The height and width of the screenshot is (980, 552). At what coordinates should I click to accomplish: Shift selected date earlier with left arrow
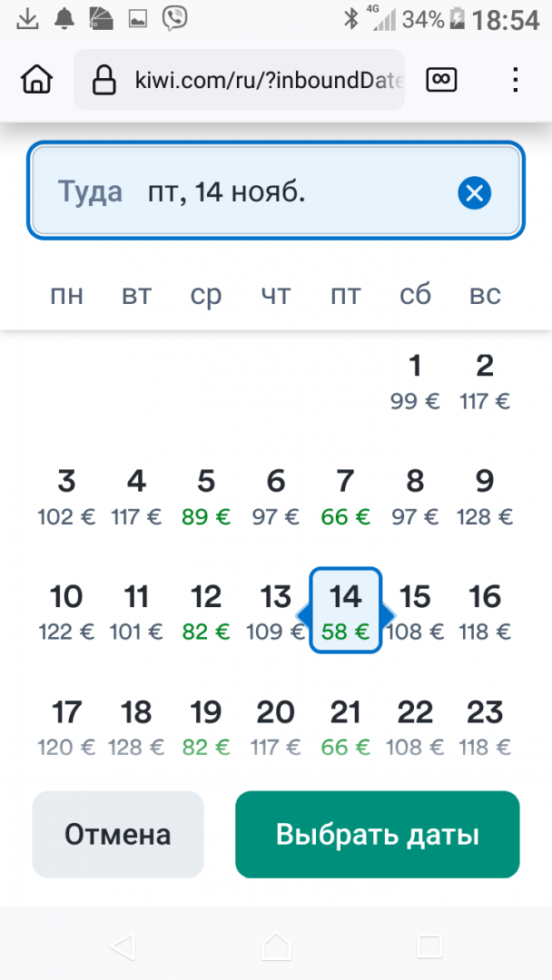[x=303, y=616]
